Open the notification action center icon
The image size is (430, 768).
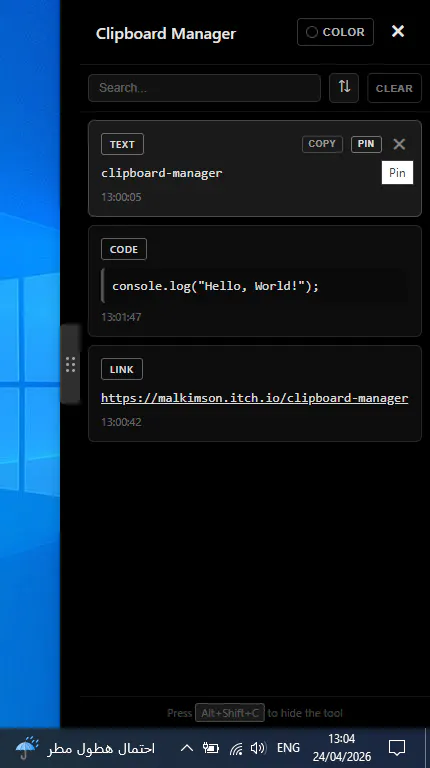tap(397, 748)
